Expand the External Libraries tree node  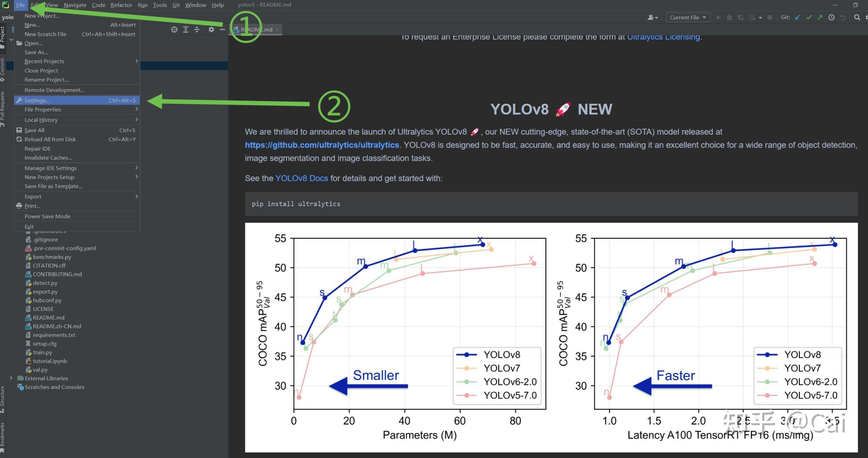point(11,378)
